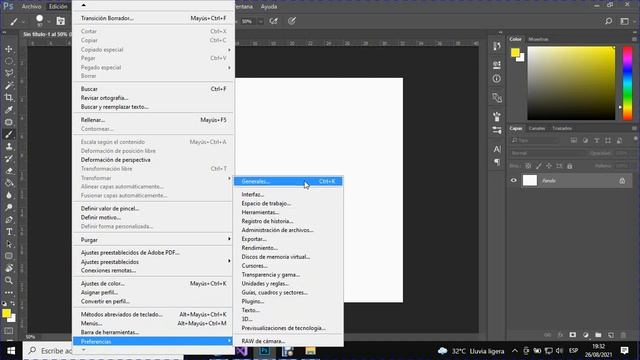Switch to the Muestras tab
The height and width of the screenshot is (360, 640).
coord(538,39)
